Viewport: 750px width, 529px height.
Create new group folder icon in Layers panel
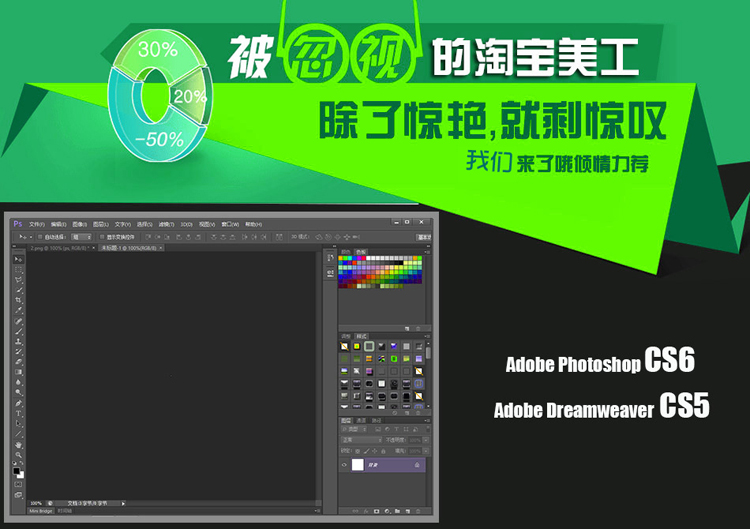(x=397, y=511)
